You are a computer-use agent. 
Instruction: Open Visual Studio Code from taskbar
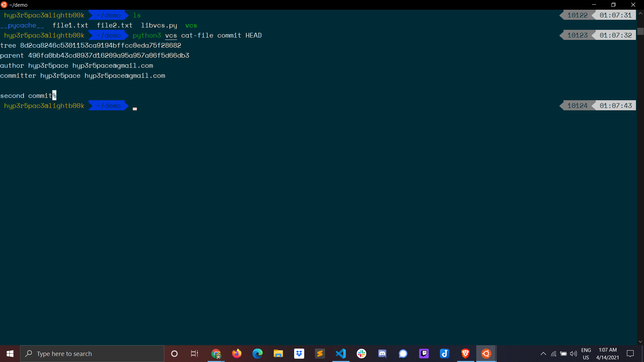[x=340, y=353]
